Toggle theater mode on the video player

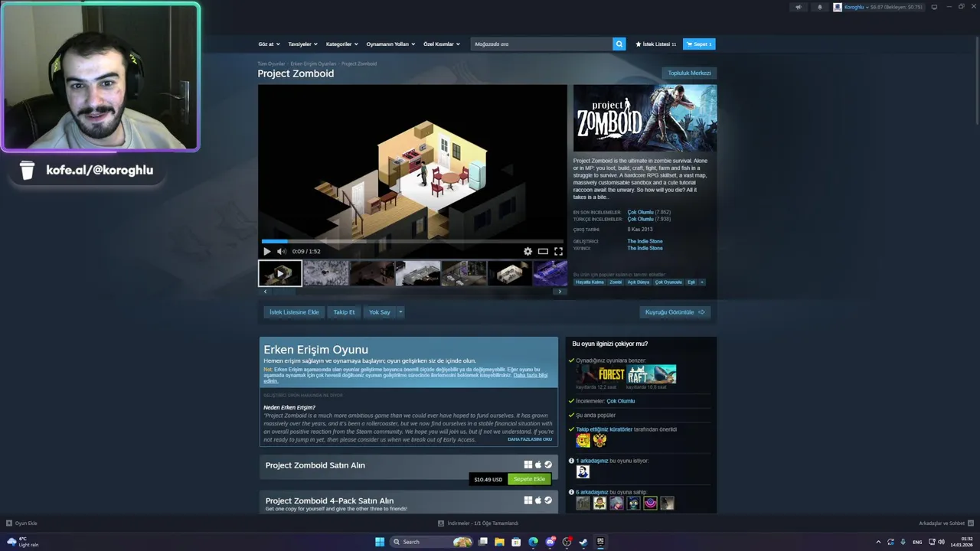tap(543, 251)
